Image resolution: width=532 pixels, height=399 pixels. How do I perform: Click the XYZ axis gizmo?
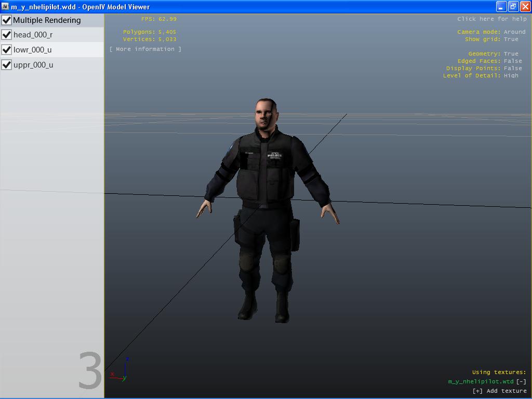(x=122, y=371)
